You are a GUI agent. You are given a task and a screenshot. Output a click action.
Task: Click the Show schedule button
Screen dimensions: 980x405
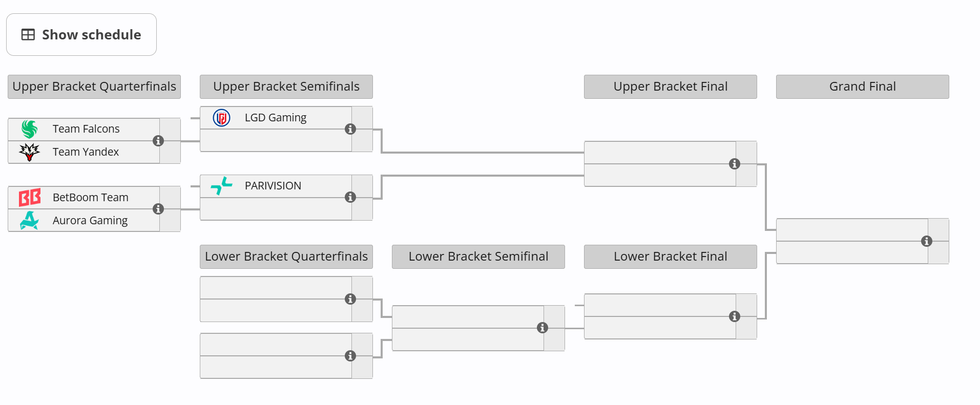pyautogui.click(x=81, y=35)
